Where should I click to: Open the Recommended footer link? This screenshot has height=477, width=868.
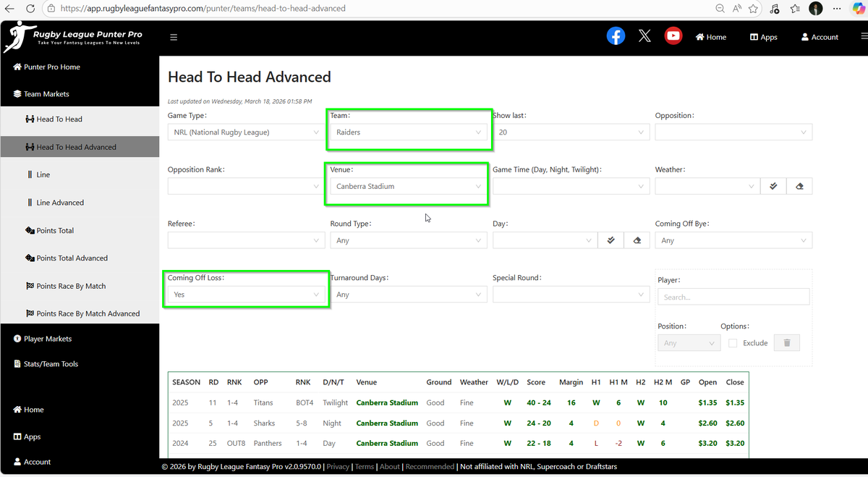[430, 467]
